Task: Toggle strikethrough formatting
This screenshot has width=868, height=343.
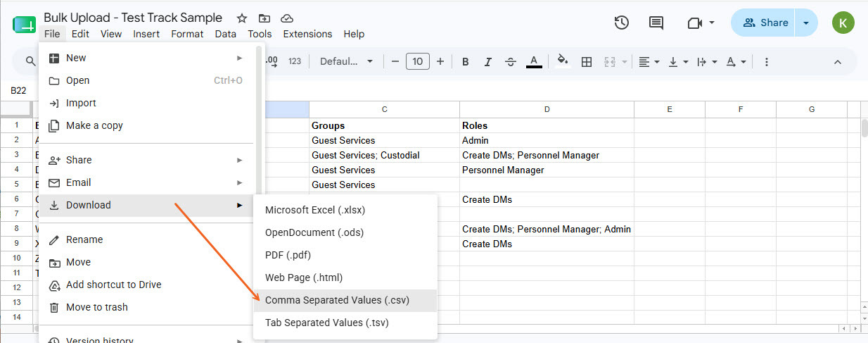Action: coord(511,62)
